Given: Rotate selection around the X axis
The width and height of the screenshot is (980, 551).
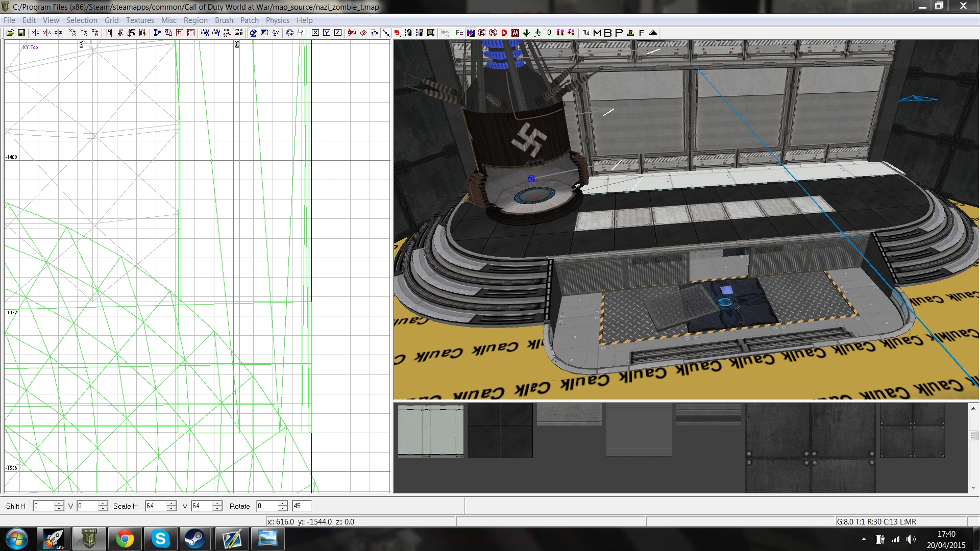Looking at the screenshot, I should [72, 33].
